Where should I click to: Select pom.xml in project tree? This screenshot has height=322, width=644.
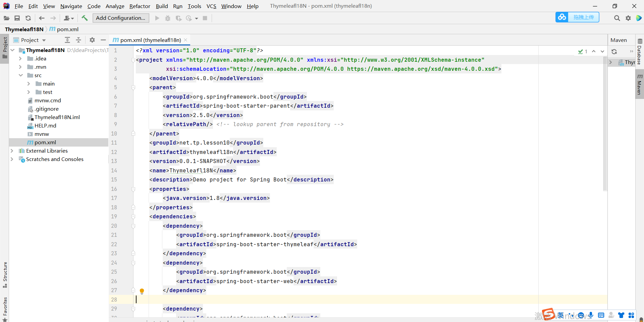(45, 142)
